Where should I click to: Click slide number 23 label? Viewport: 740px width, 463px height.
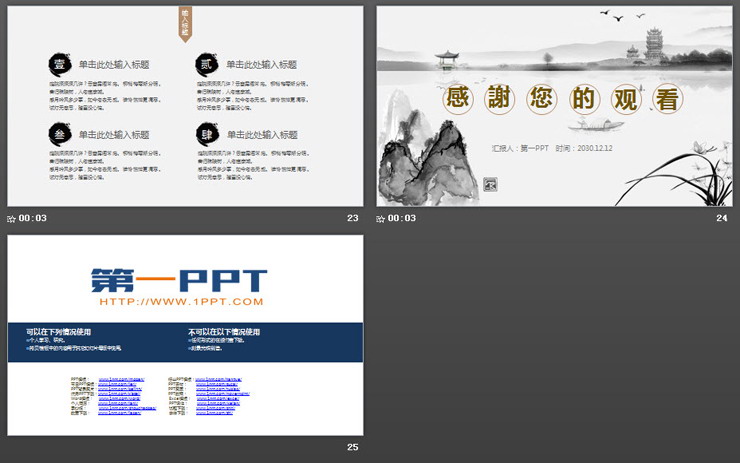[x=353, y=218]
